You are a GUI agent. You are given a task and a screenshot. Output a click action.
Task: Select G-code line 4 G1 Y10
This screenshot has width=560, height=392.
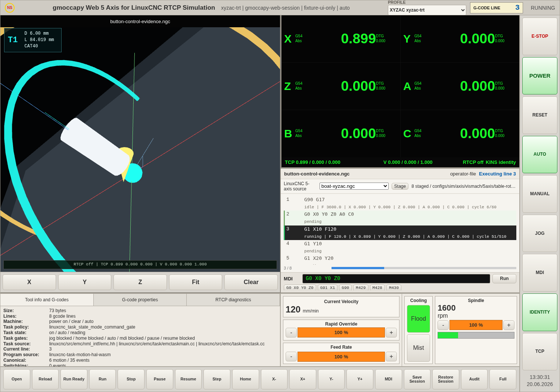coord(400,247)
